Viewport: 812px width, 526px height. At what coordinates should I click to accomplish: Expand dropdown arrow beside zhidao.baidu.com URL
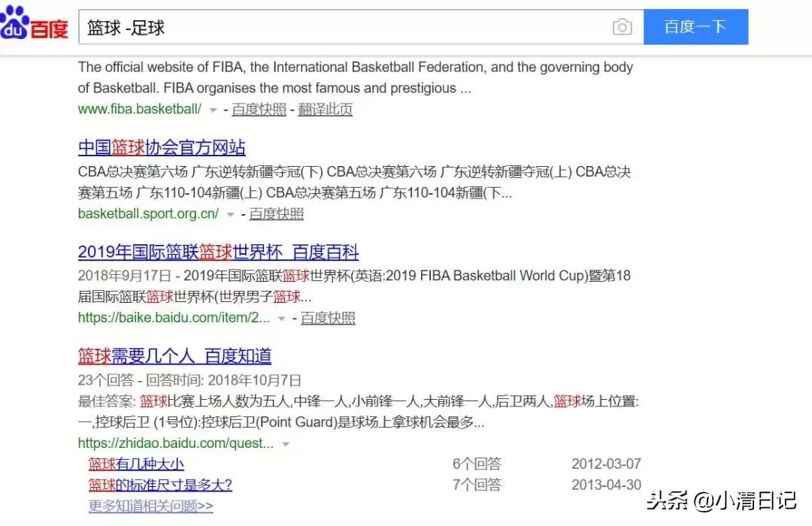[286, 443]
